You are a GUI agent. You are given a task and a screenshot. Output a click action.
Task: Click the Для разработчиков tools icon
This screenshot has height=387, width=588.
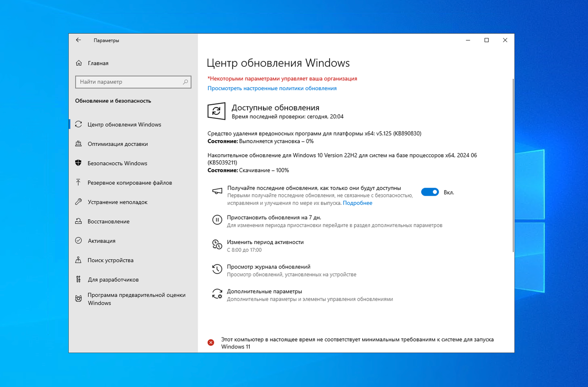coord(78,279)
